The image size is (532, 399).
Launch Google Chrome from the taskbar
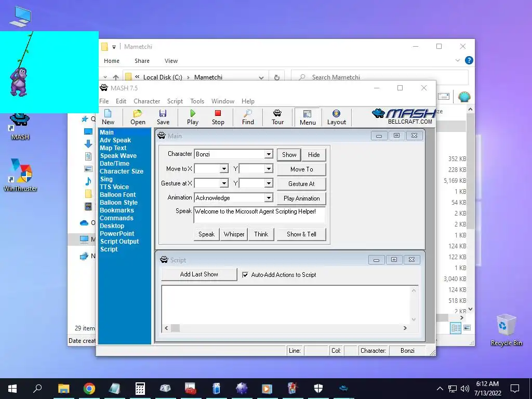click(x=89, y=389)
